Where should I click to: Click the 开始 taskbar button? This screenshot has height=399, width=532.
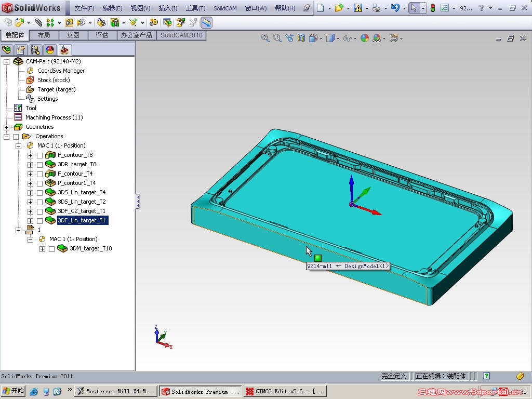(x=13, y=391)
